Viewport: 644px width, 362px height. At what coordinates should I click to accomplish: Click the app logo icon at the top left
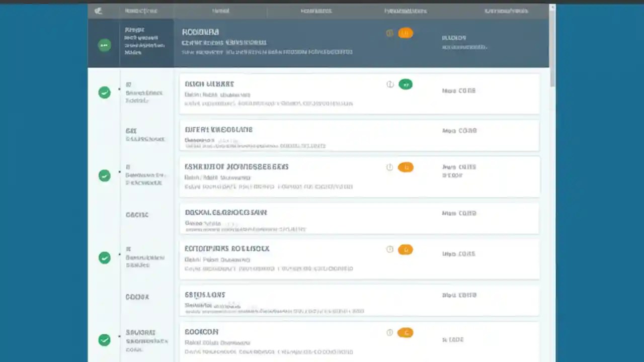pos(98,11)
